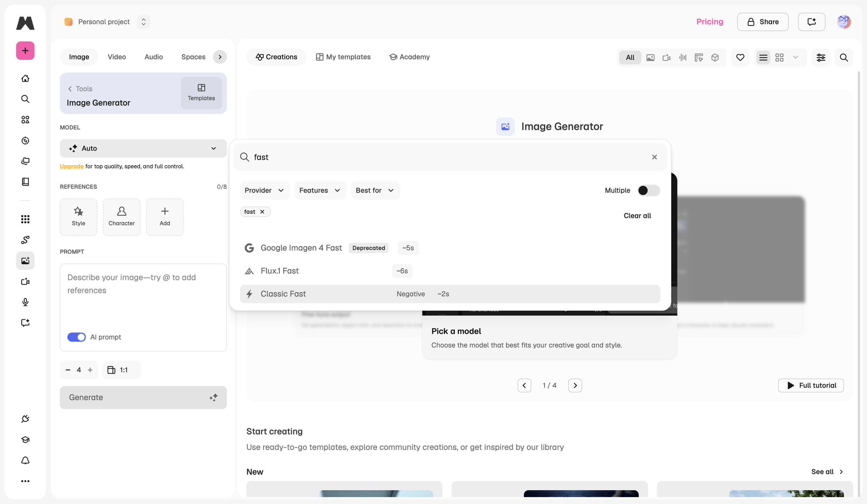Increase image count with plus
This screenshot has width=867, height=504.
[90, 370]
